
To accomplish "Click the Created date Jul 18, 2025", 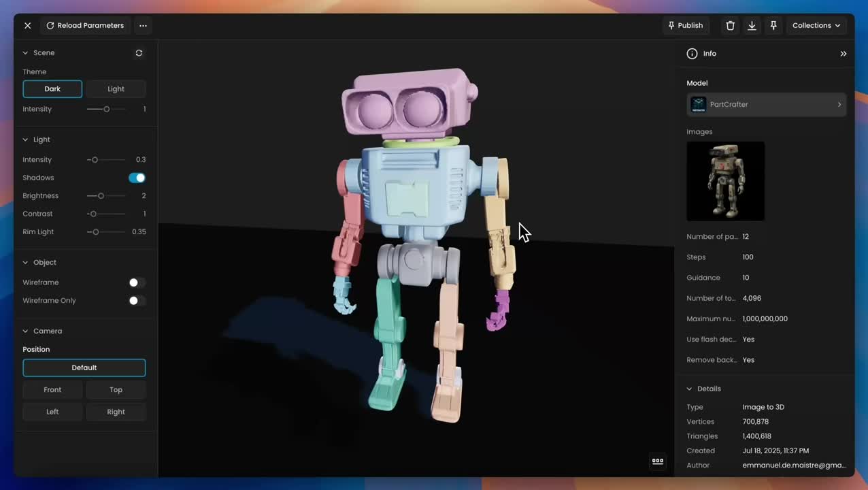I will tap(775, 451).
